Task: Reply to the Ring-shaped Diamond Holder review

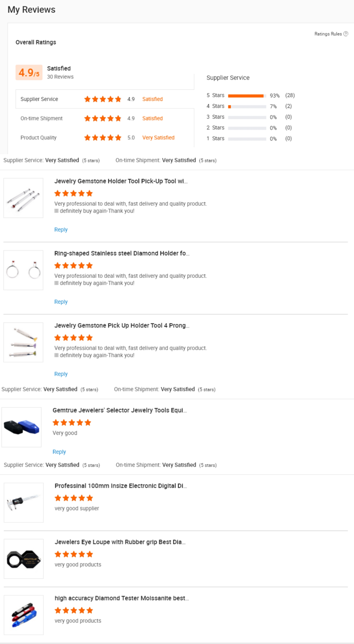Action: click(x=61, y=302)
